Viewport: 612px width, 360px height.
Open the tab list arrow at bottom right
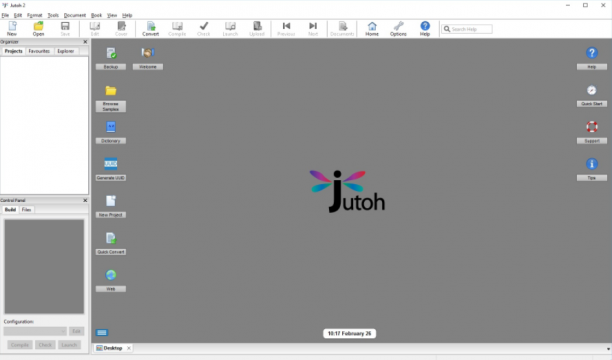point(608,349)
